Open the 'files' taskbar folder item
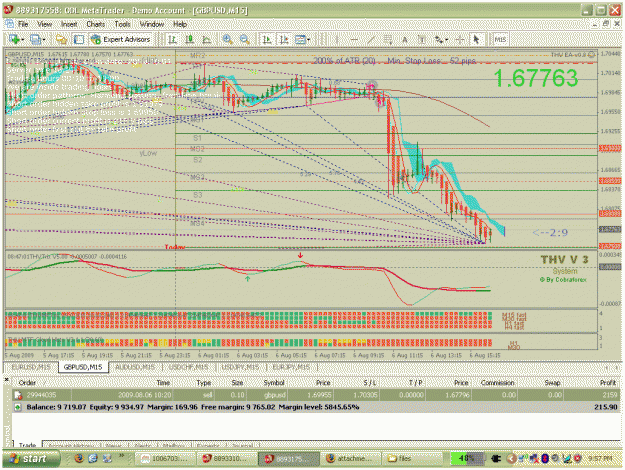 pyautogui.click(x=412, y=459)
